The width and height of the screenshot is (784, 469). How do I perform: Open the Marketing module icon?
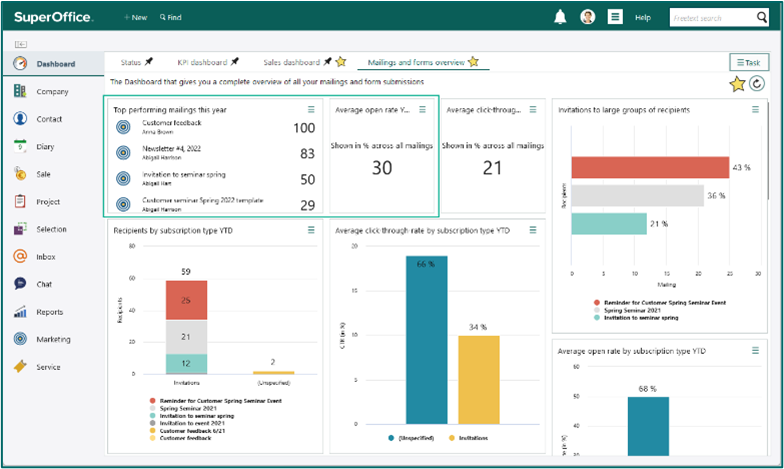(20, 339)
